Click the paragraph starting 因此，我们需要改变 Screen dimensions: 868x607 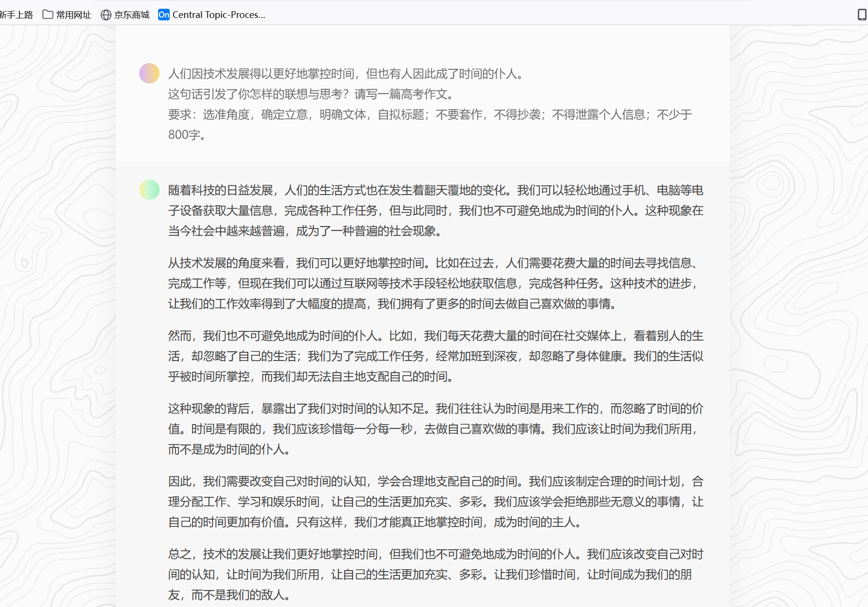point(436,502)
